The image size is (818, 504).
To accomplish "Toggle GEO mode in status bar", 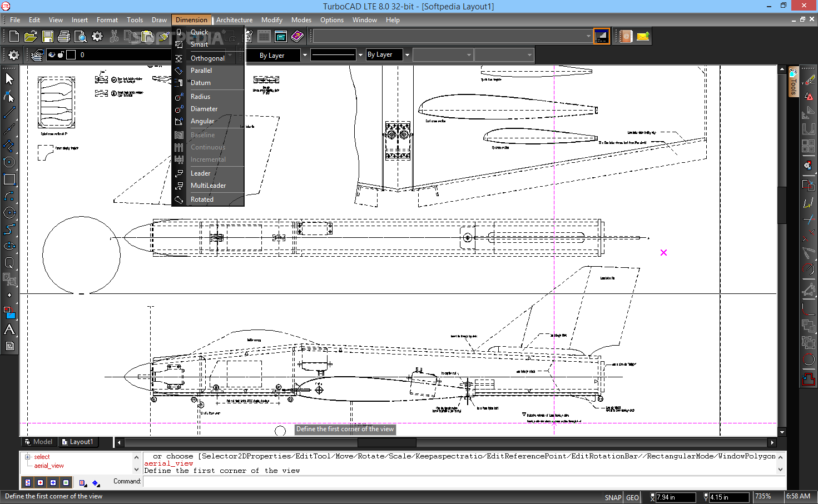I will [x=632, y=497].
